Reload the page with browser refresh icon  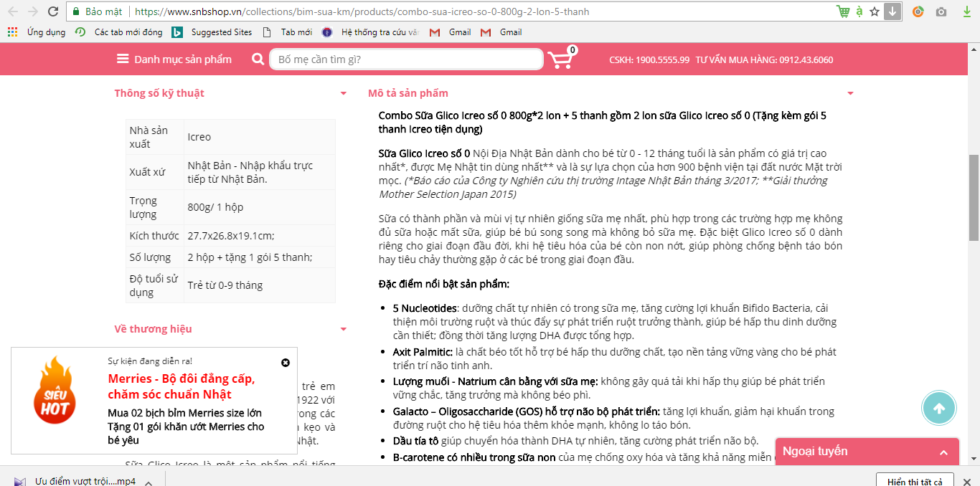pos(53,11)
